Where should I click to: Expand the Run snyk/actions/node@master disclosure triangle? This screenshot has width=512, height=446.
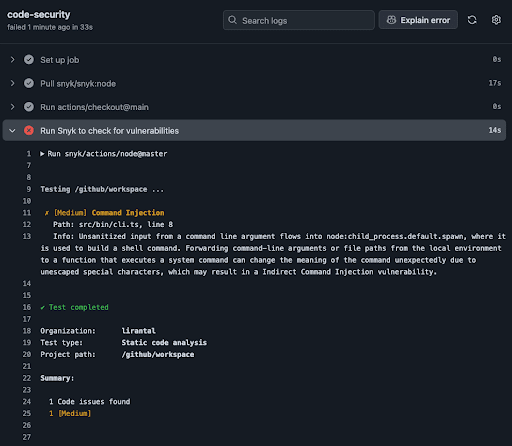[42, 154]
